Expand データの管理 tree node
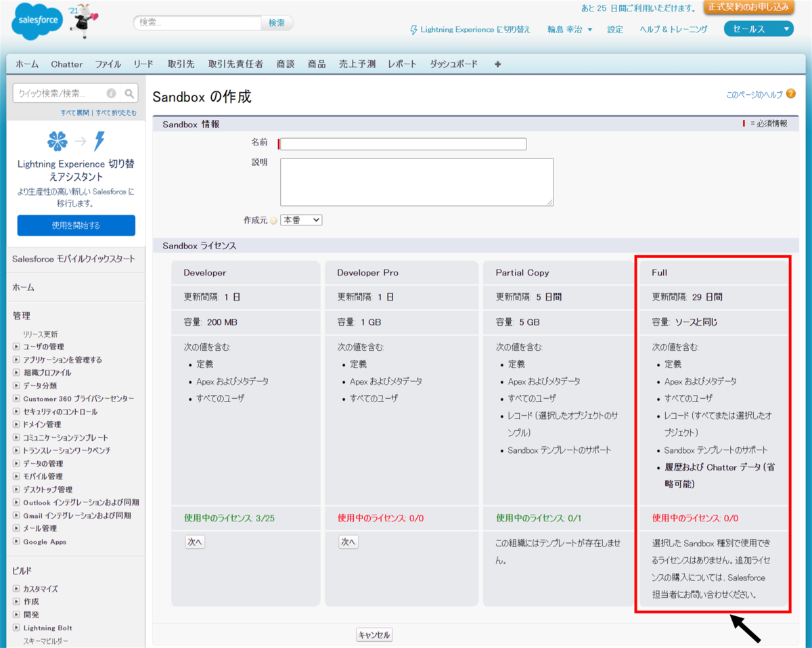This screenshot has height=648, width=812. pyautogui.click(x=16, y=464)
